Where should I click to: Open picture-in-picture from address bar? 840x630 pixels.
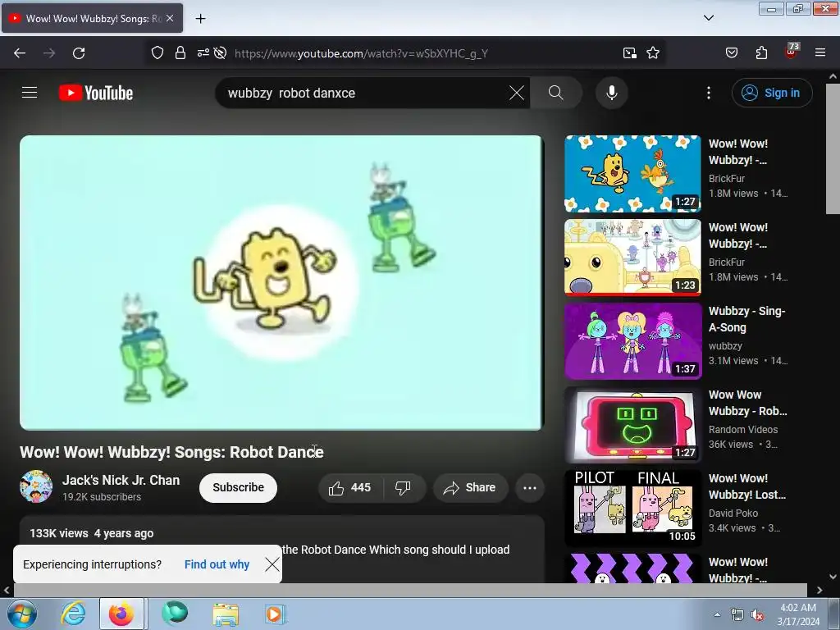629,52
